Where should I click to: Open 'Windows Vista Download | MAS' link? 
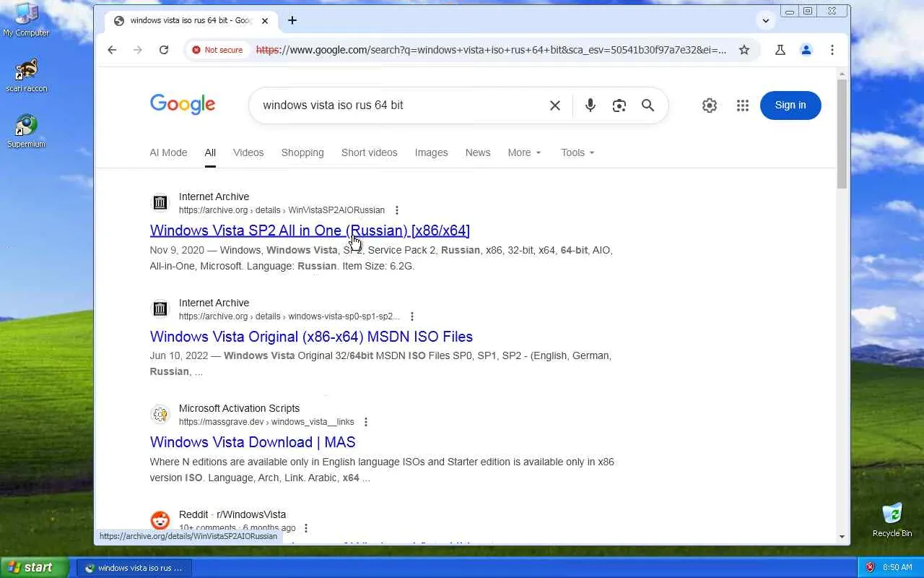click(253, 442)
